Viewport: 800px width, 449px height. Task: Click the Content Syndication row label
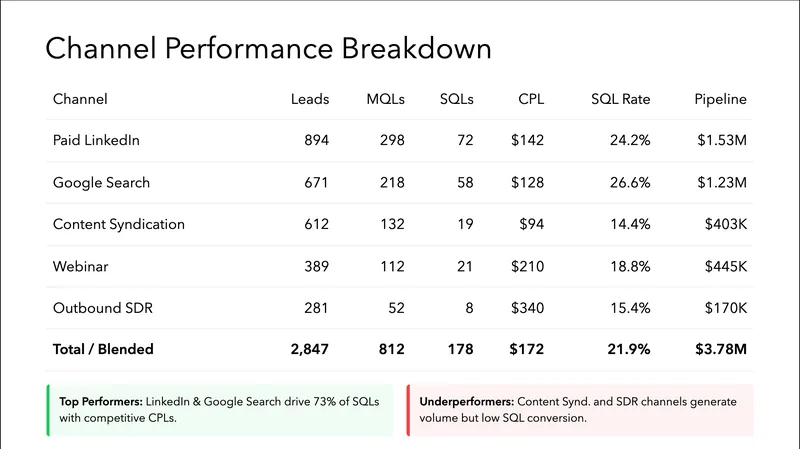[119, 224]
